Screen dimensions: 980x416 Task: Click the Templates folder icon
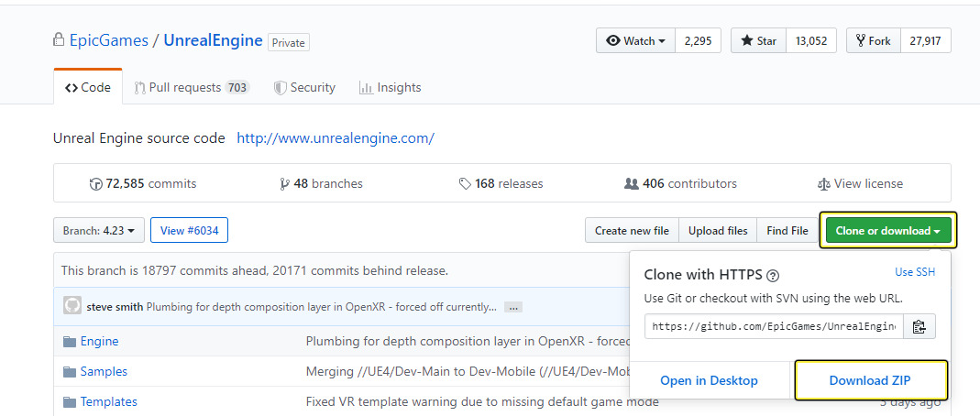(x=70, y=401)
